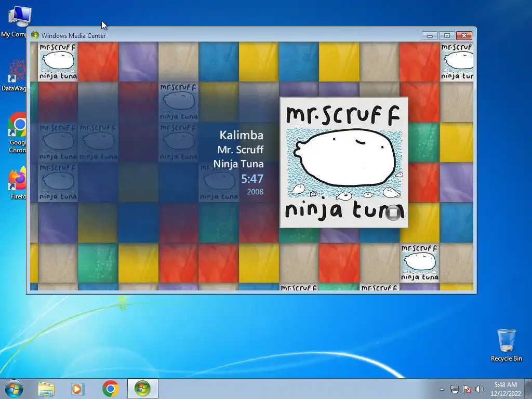Click the 2008 release year
Viewport: 532px width, 399px height.
pyautogui.click(x=255, y=192)
